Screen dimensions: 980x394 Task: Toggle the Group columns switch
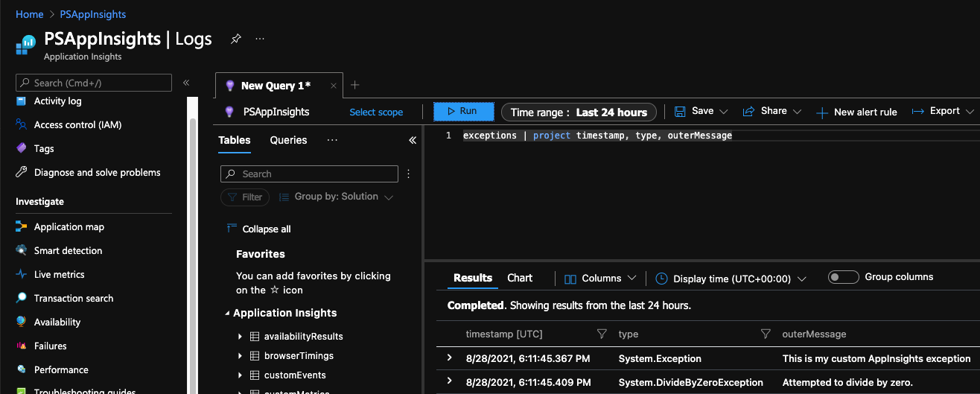[844, 277]
